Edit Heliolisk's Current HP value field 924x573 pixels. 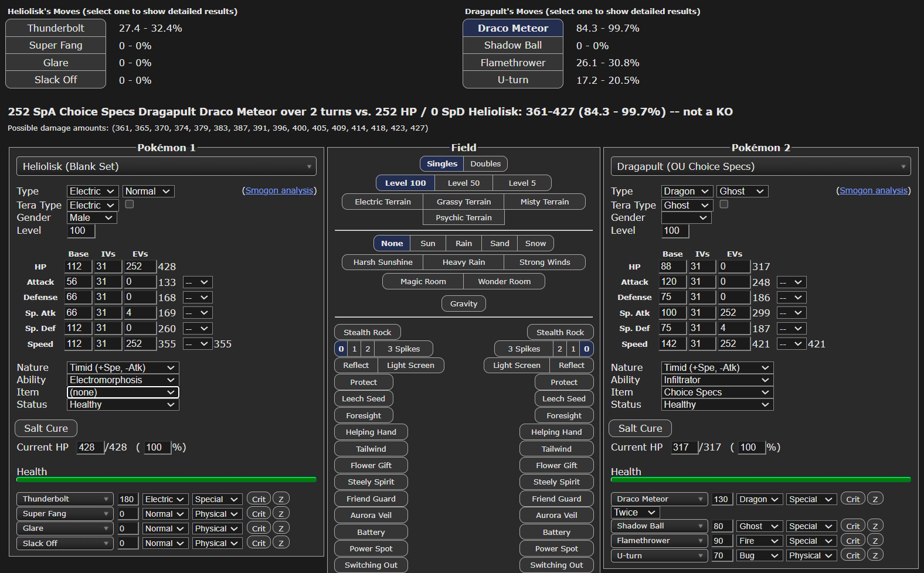pos(90,448)
